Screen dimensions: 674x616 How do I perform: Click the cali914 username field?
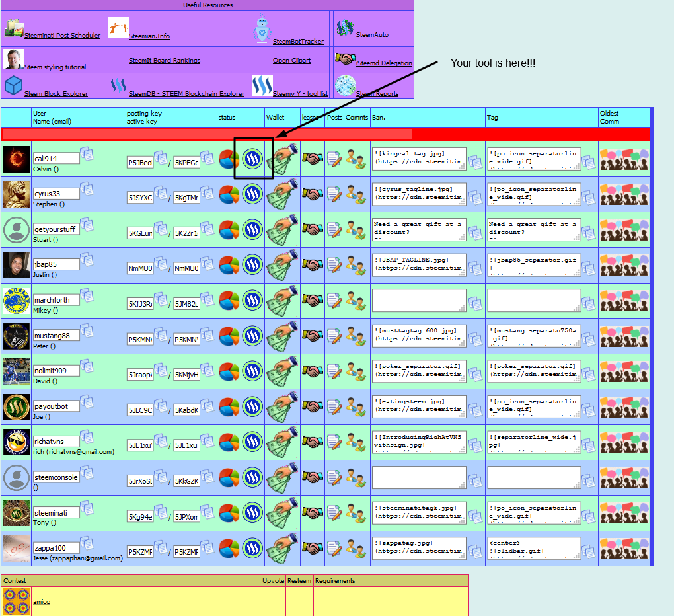click(56, 159)
